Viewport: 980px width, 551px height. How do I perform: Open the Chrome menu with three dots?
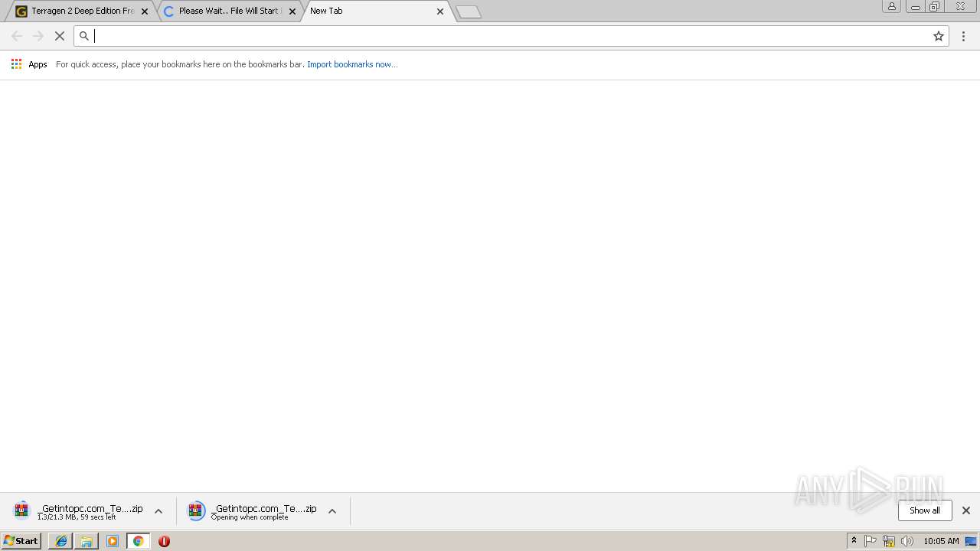[x=964, y=36]
